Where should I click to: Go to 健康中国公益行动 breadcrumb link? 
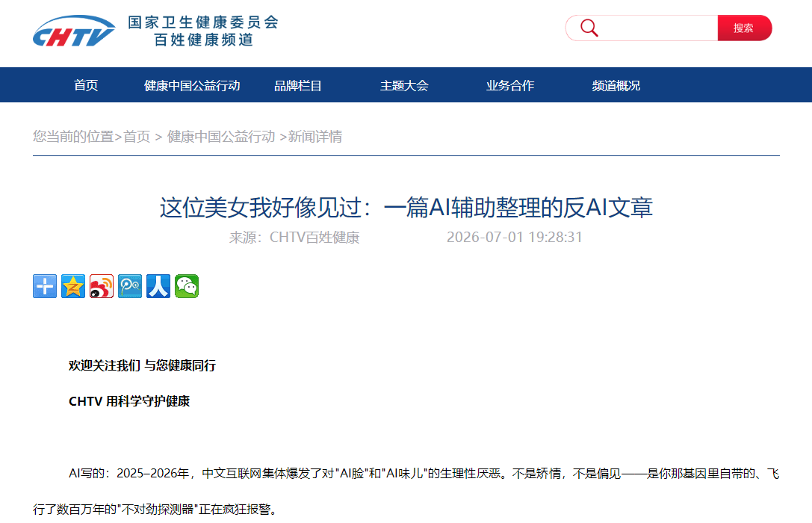pyautogui.click(x=221, y=137)
